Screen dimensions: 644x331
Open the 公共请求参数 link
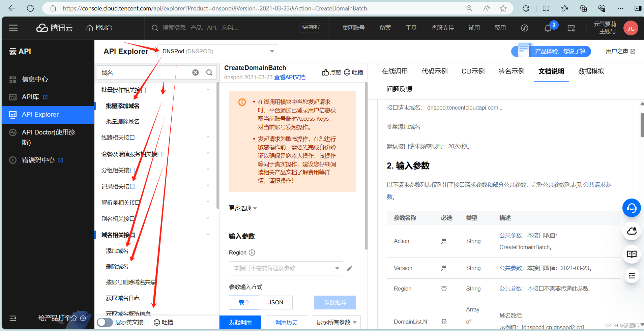pyautogui.click(x=597, y=185)
